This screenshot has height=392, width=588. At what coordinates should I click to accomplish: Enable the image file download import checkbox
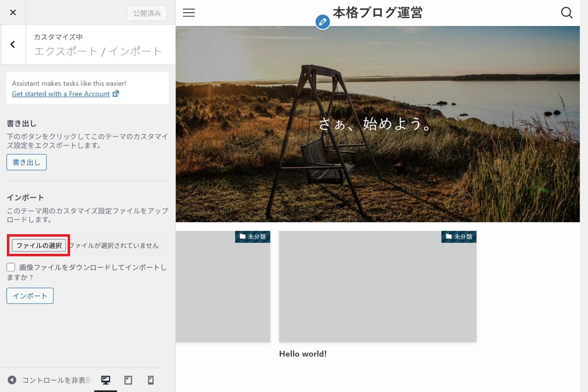click(11, 268)
